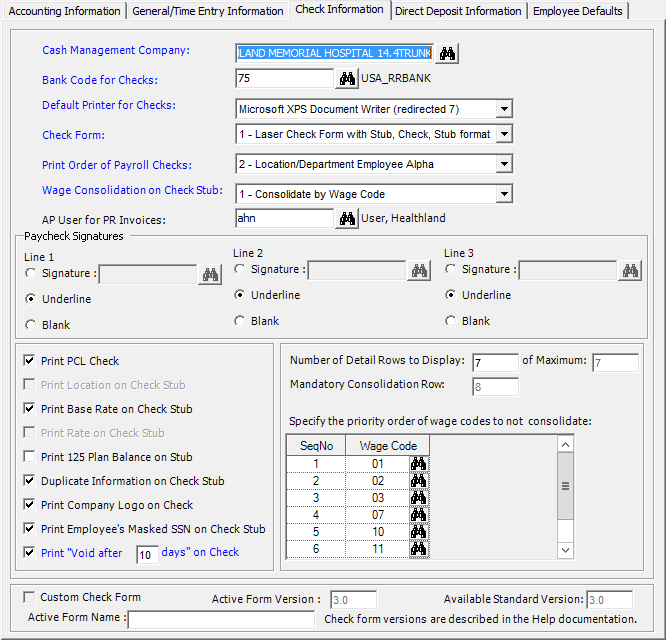Expand Print Order of Payroll Checks dropdown
This screenshot has height=640, width=666.
tap(504, 164)
